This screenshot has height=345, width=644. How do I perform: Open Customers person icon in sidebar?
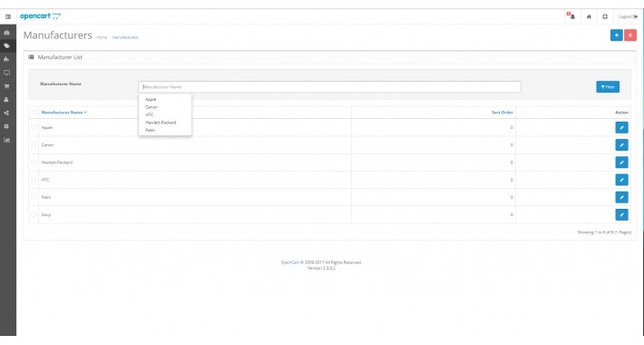pos(6,100)
